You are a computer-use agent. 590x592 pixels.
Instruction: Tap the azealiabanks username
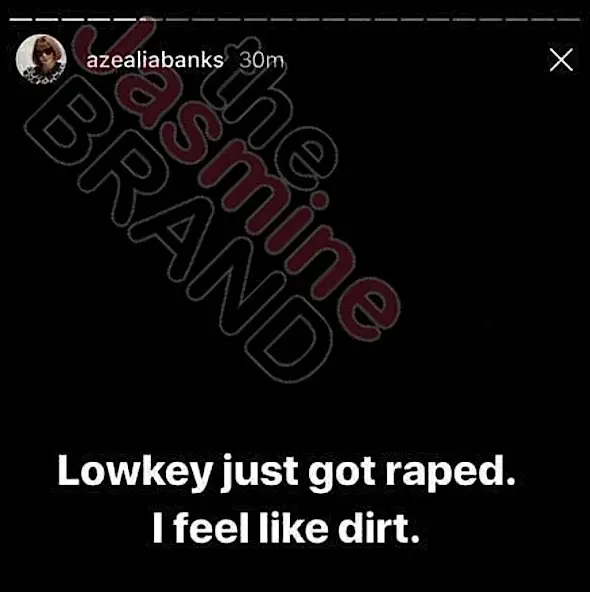pos(155,60)
